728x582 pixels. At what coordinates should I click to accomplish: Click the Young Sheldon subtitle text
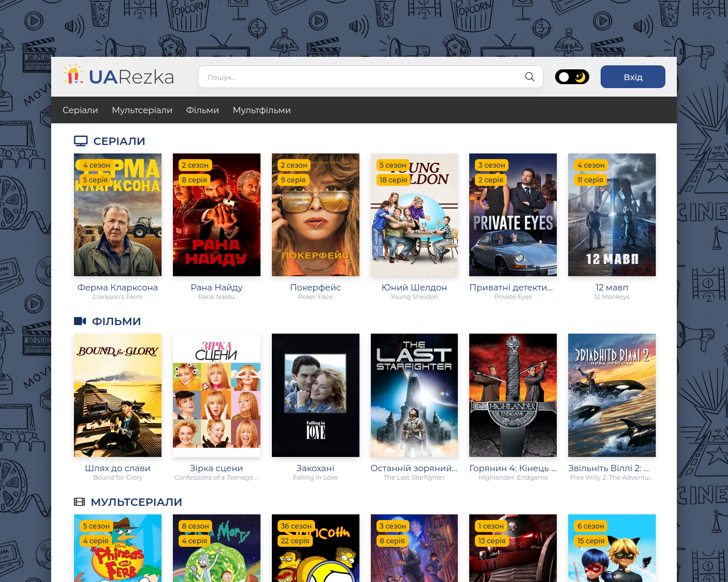[414, 297]
